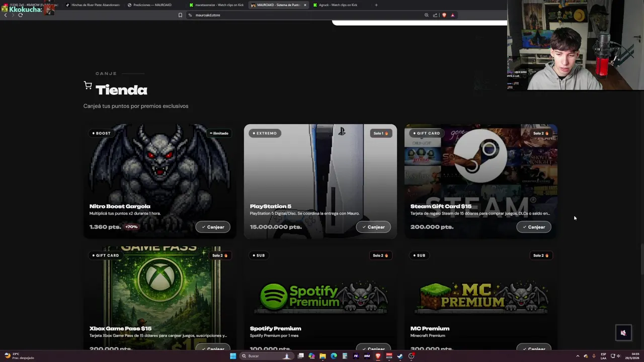
Task: Click the 'Minecraft Premium' description text
Action: tap(428, 335)
